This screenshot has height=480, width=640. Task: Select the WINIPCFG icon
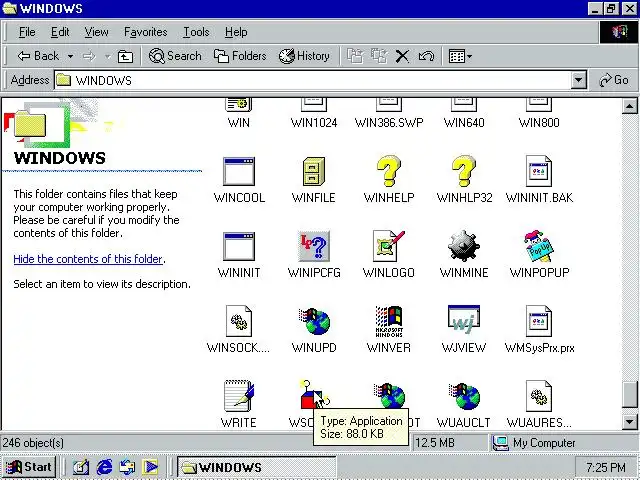(x=314, y=246)
